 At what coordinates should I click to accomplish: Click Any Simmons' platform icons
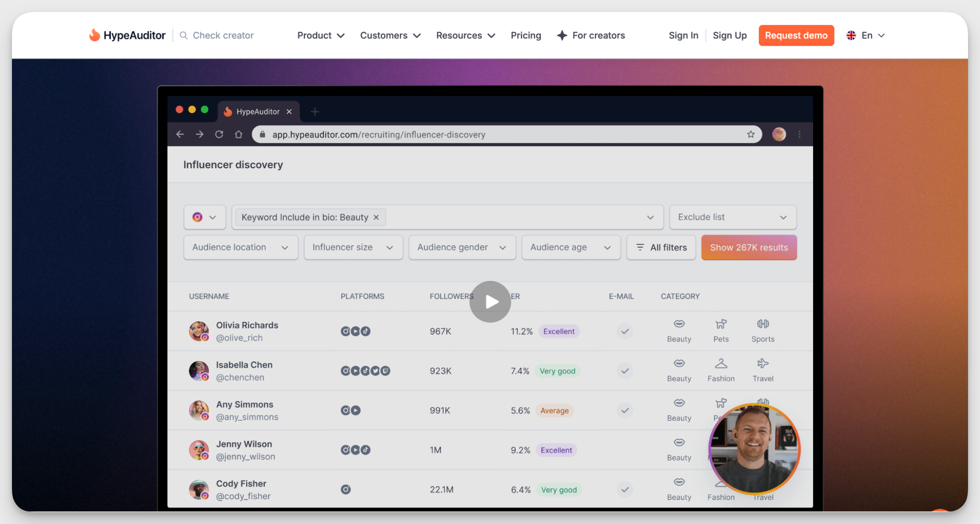tap(351, 410)
